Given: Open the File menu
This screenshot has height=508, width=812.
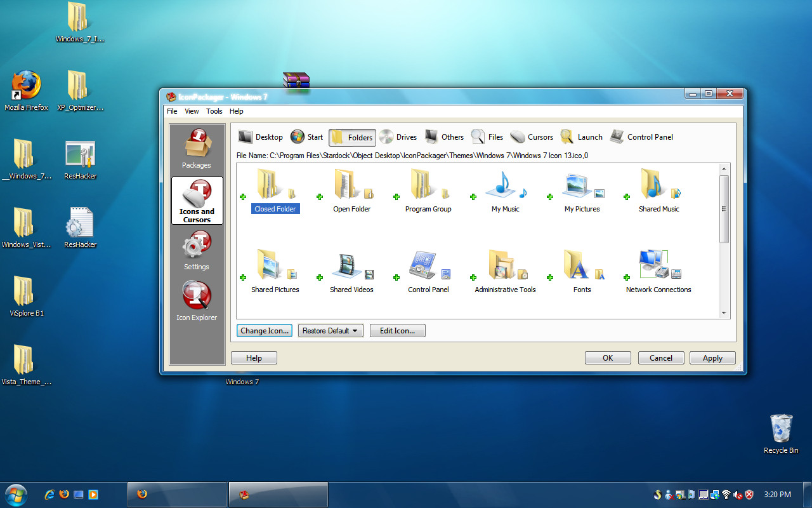Looking at the screenshot, I should [x=172, y=111].
